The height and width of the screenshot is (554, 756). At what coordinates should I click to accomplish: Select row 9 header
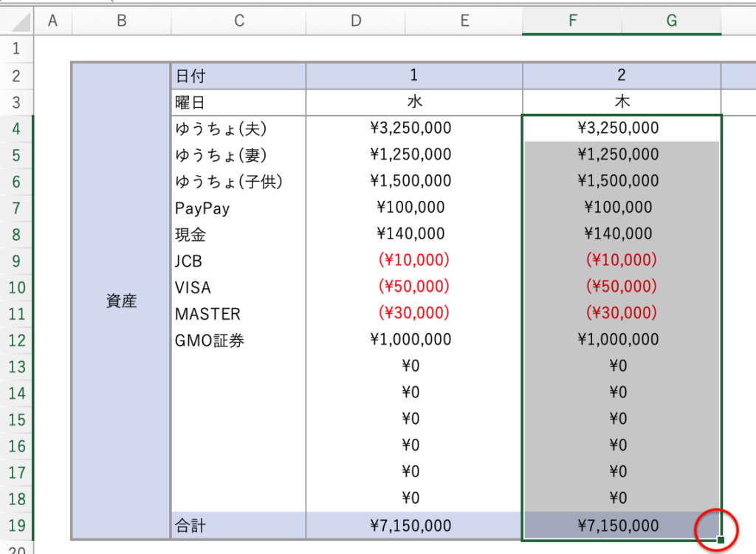[17, 261]
